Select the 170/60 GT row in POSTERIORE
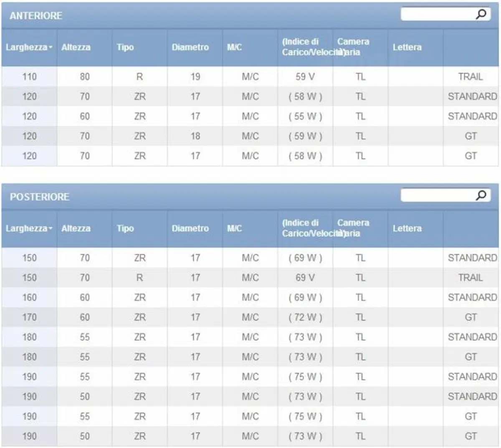The width and height of the screenshot is (501, 448). pos(250,317)
